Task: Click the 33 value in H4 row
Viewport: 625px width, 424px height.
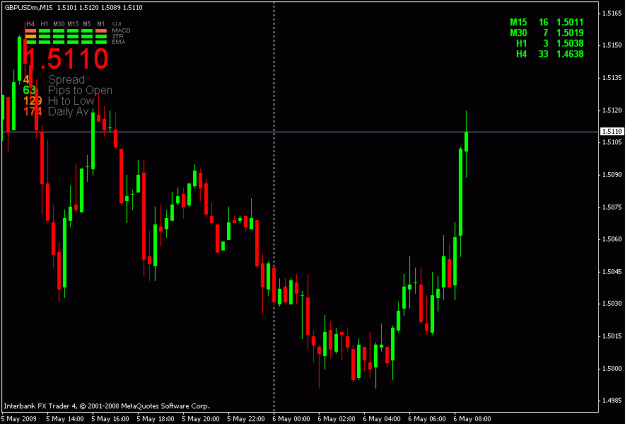Action: [x=543, y=54]
